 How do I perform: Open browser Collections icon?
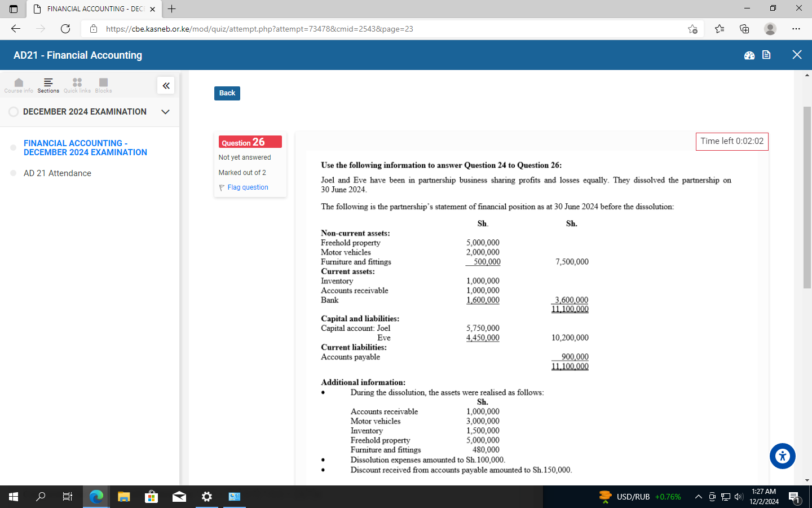pyautogui.click(x=744, y=29)
